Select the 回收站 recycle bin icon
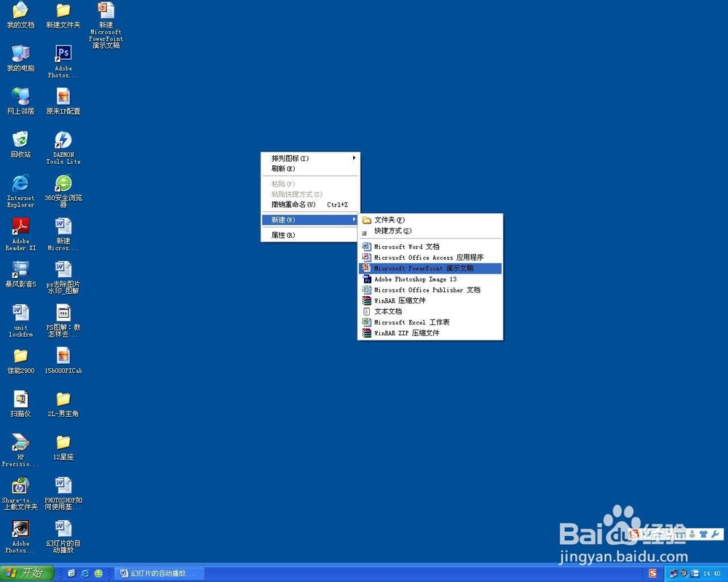 (20, 144)
